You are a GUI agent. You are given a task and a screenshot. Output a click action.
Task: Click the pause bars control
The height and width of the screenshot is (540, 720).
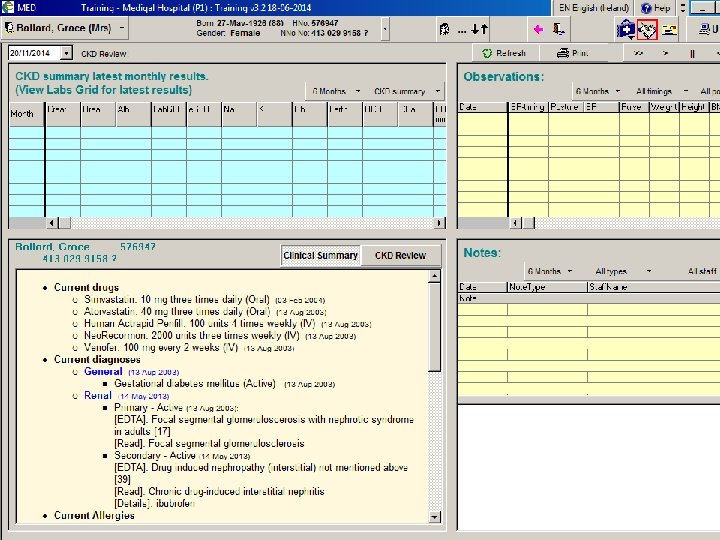click(x=692, y=54)
